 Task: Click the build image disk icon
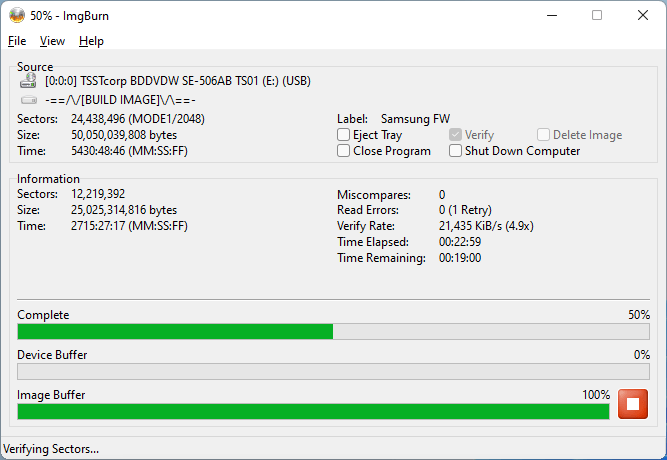point(29,100)
